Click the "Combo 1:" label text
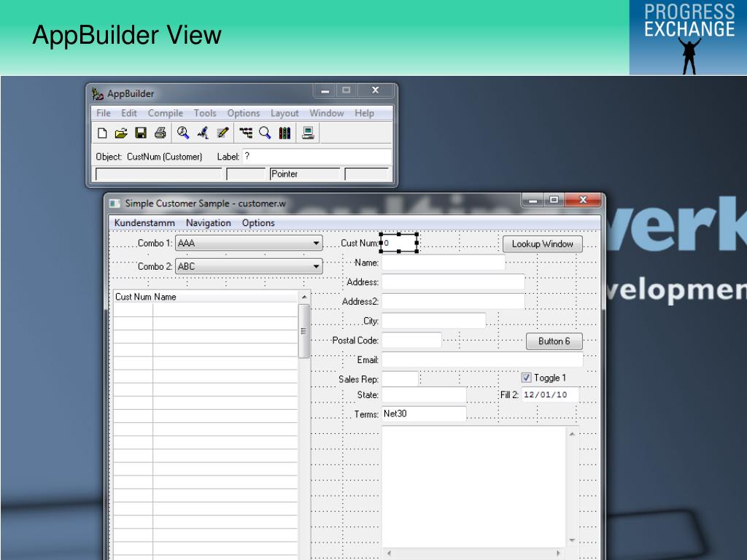The image size is (747, 560). coord(155,243)
